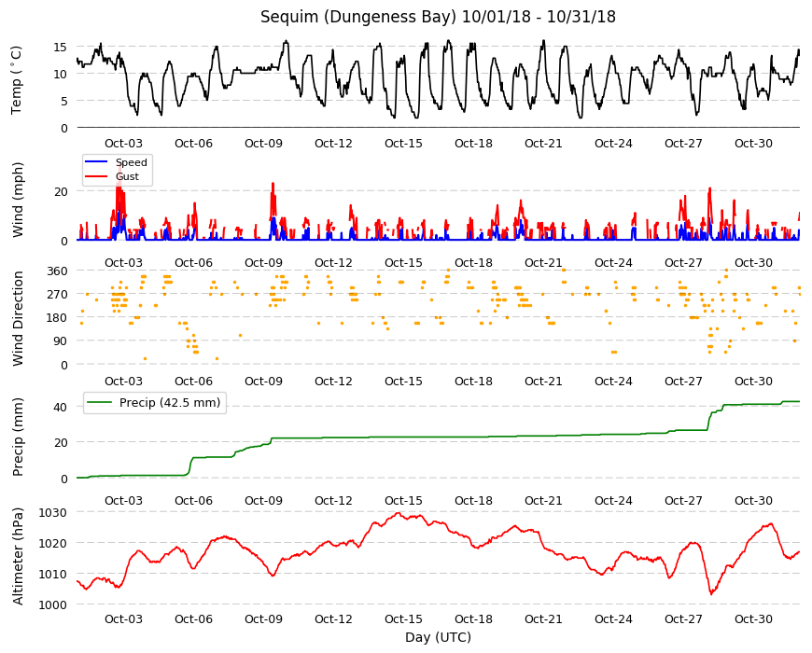Click the blue Speed legend line
This screenshot has height=653, width=812.
[96, 162]
